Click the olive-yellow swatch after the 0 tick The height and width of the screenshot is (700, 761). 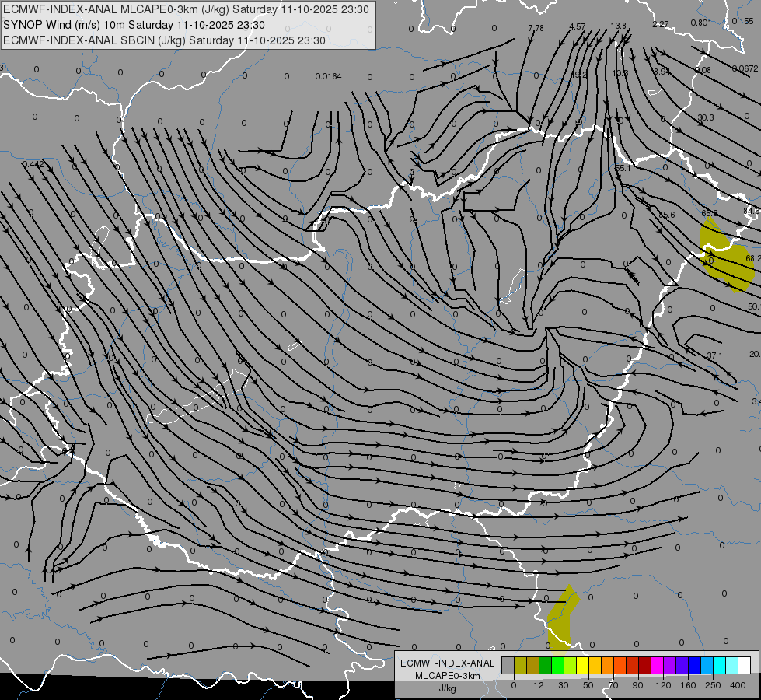pyautogui.click(x=520, y=666)
